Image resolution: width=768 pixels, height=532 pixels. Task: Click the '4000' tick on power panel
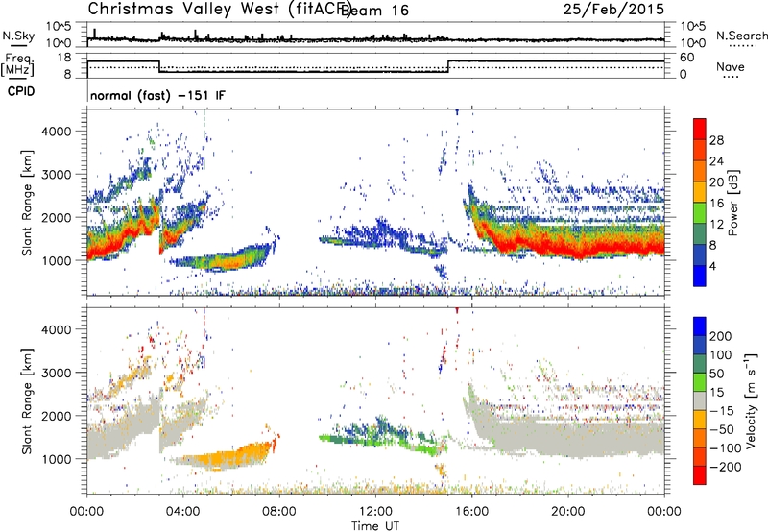click(57, 132)
